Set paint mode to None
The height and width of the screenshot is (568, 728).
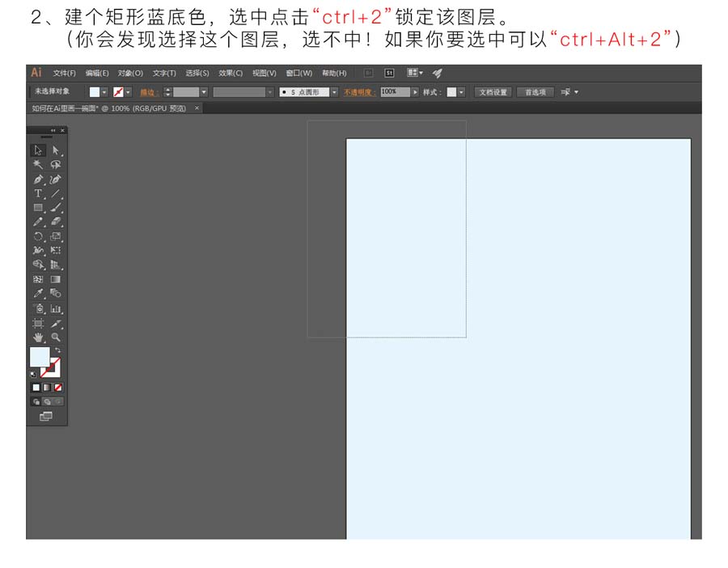[58, 388]
